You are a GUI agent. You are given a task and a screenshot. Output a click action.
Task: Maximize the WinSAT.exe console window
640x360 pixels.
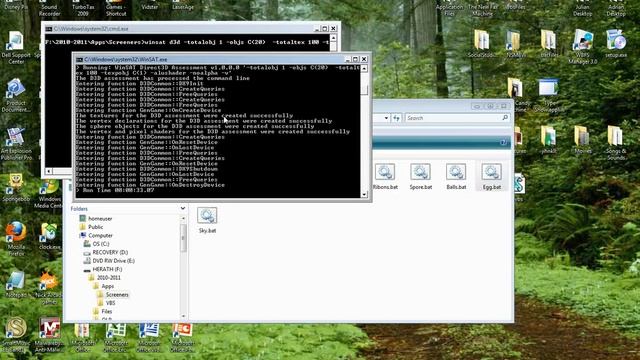[355, 60]
